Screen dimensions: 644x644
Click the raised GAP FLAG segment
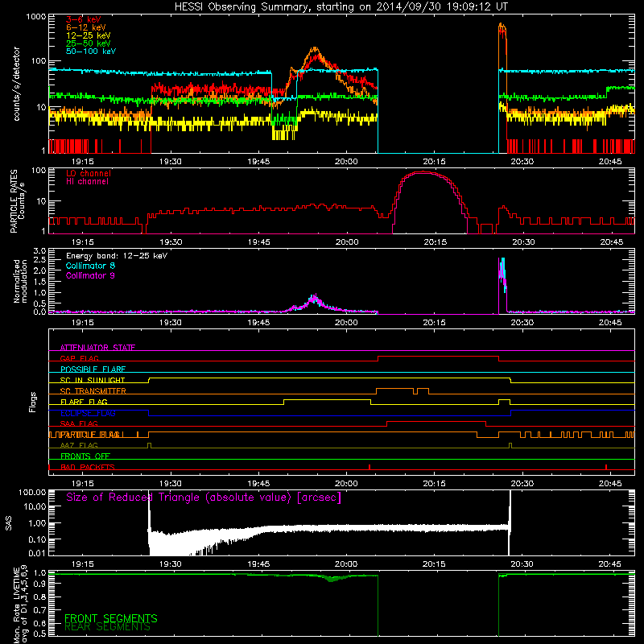click(x=438, y=357)
